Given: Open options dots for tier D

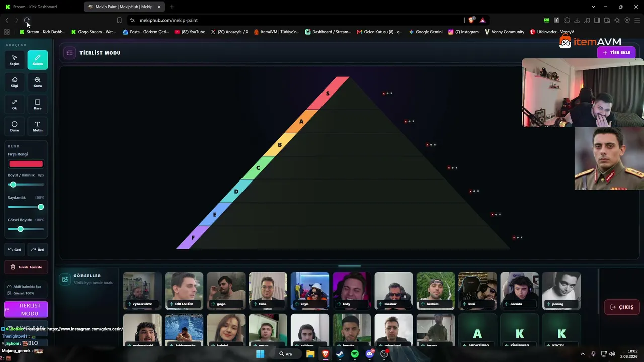Looking at the screenshot, I should pyautogui.click(x=474, y=191).
